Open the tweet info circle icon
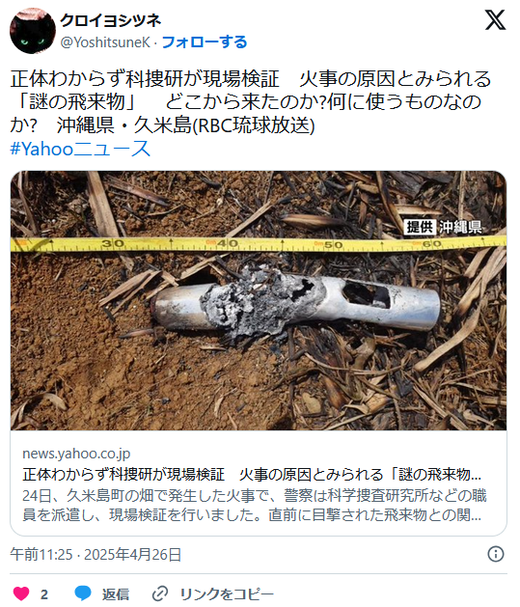The image size is (520, 607). coord(496,554)
